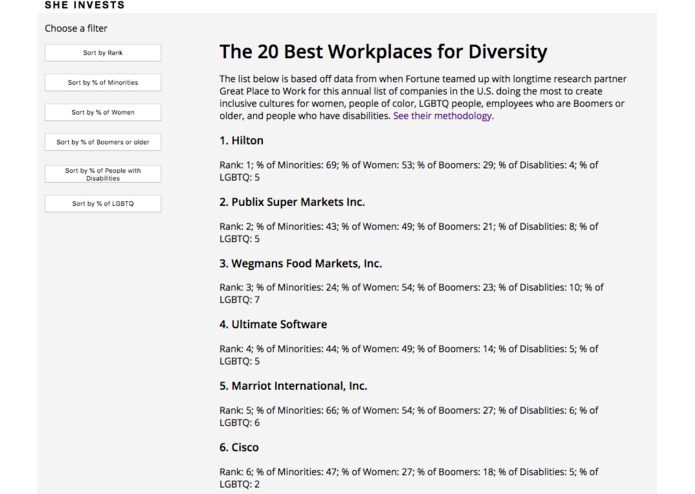Select the 5. Marriot International, Inc. heading
Screen dimensions: 695x494
click(293, 386)
